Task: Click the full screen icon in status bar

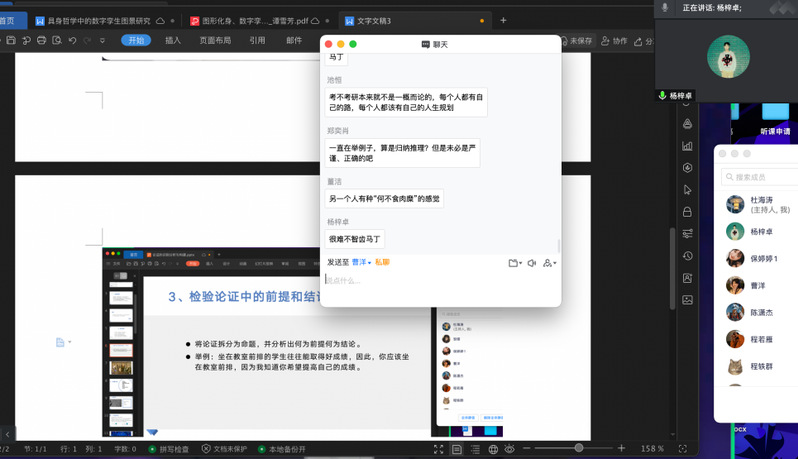Action: click(x=438, y=450)
